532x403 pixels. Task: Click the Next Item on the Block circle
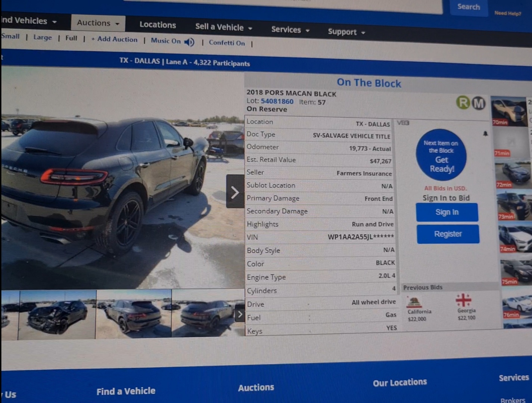[x=441, y=155]
